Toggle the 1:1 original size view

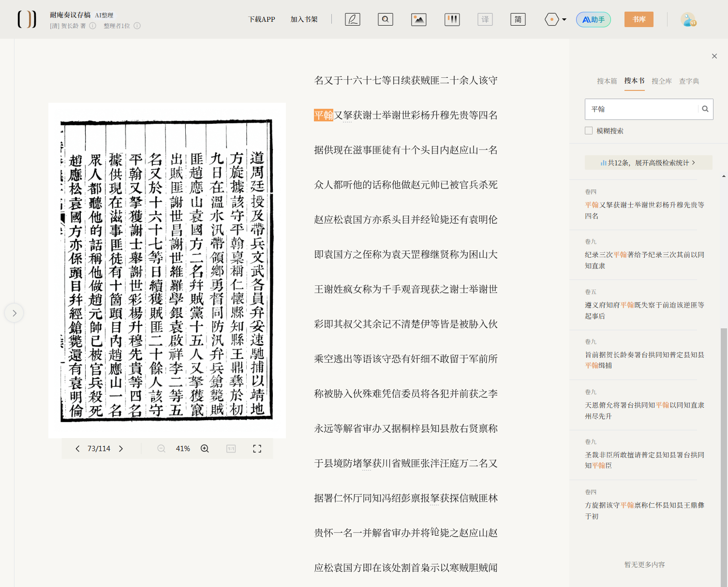[231, 449]
